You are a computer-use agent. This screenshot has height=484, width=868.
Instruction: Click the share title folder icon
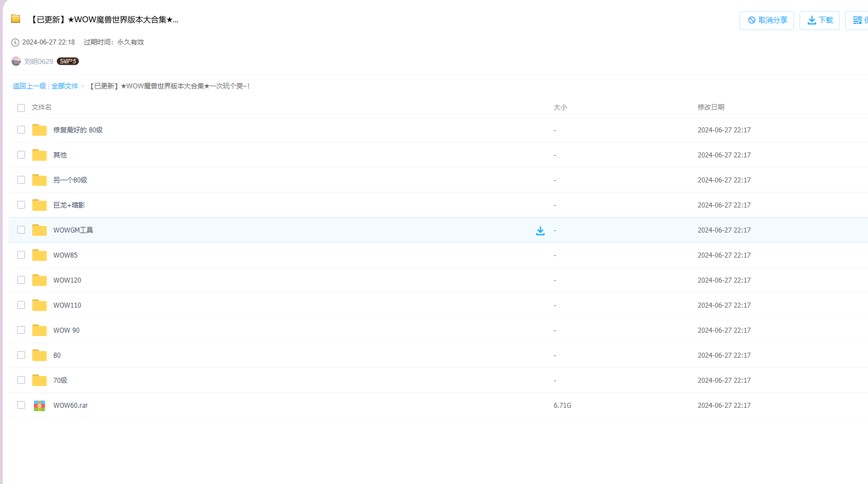click(16, 19)
